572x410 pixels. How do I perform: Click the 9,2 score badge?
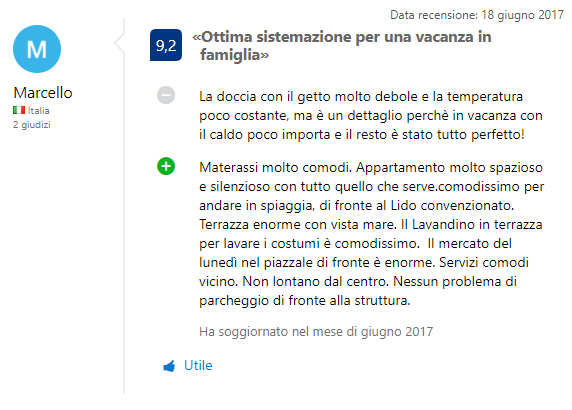click(166, 45)
